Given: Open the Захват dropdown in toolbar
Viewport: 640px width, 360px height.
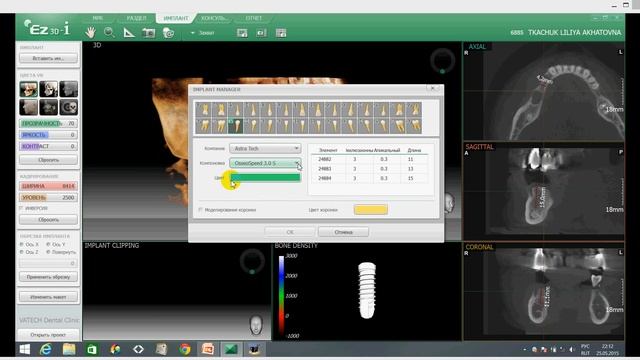Looking at the screenshot, I should 202,33.
